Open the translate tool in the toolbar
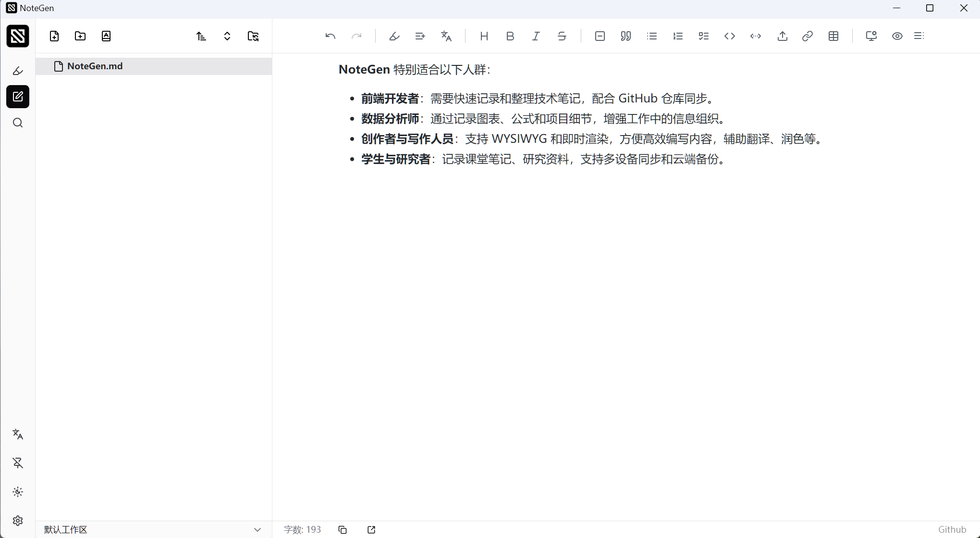 tap(446, 36)
